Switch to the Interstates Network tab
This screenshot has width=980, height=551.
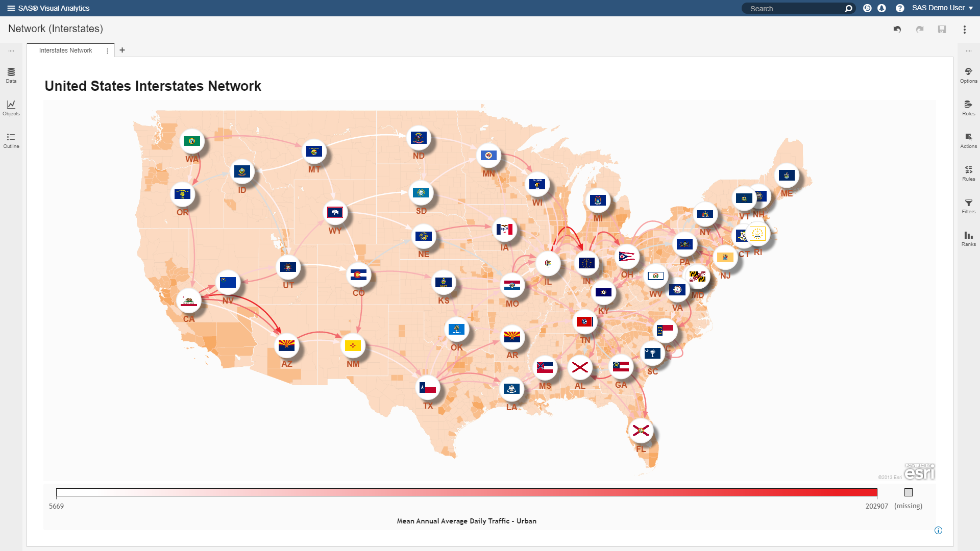coord(65,51)
